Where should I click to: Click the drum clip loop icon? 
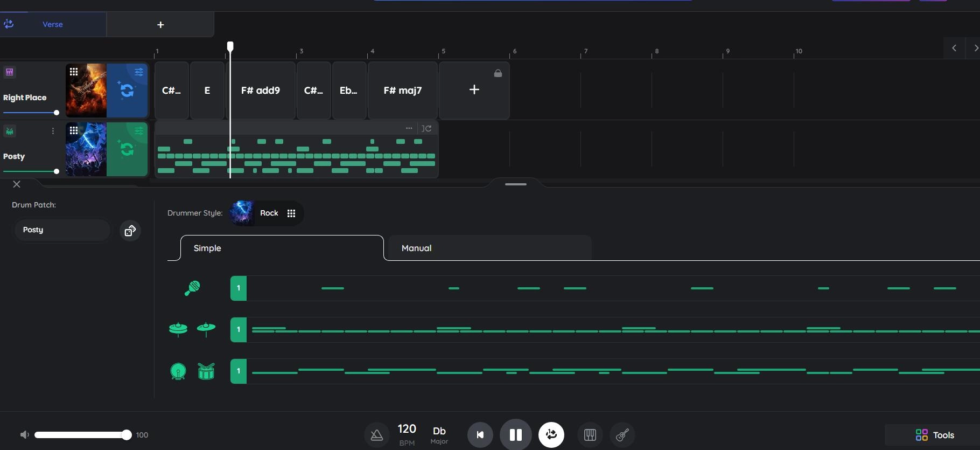pos(426,128)
